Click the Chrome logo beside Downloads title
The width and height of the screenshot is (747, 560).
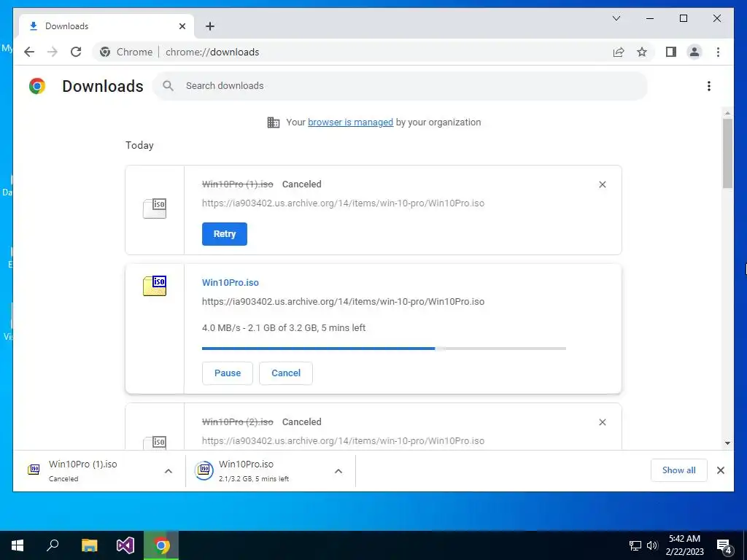[x=37, y=86]
